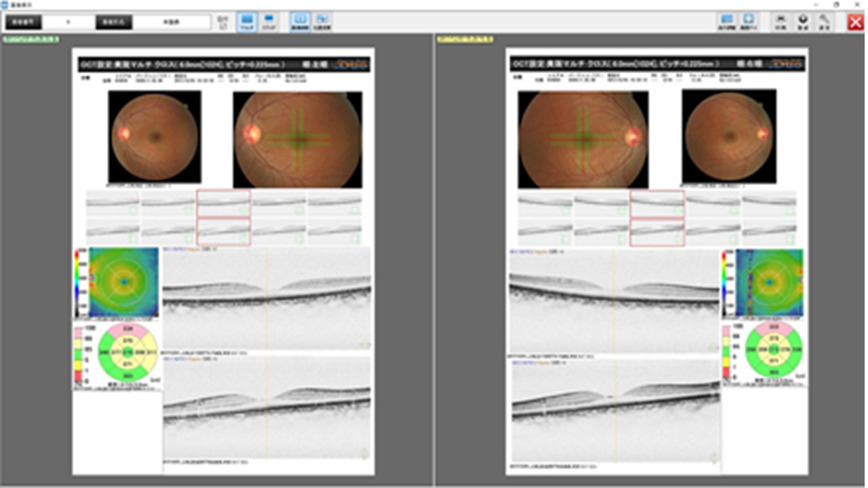Click the first white input field in toolbar
The height and width of the screenshot is (488, 868).
pos(68,22)
